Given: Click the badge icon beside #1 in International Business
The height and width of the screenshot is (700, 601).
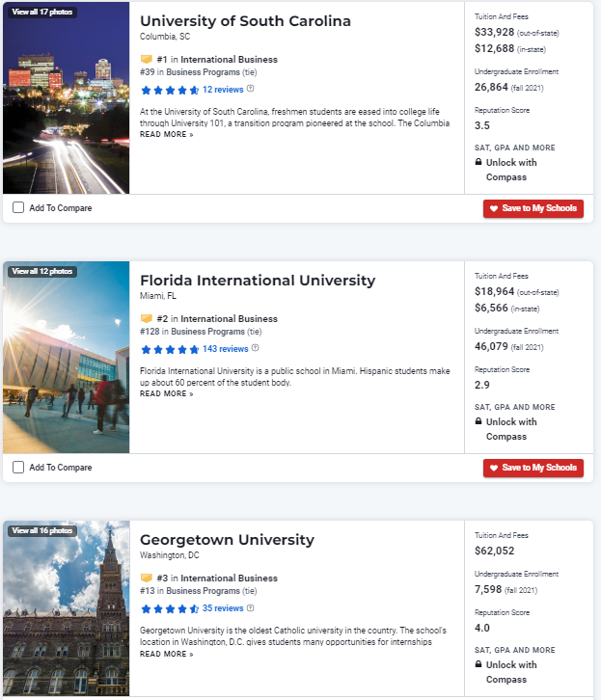Looking at the screenshot, I should [x=147, y=59].
